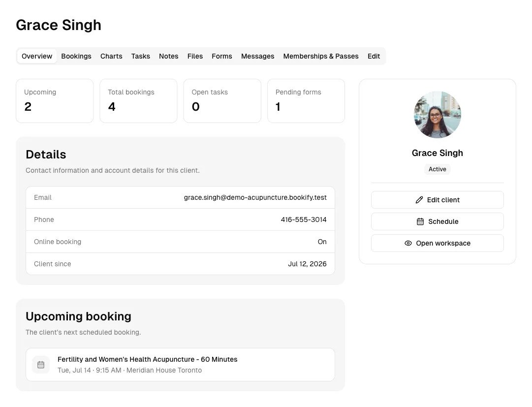Click the Online booking row label

click(x=58, y=242)
